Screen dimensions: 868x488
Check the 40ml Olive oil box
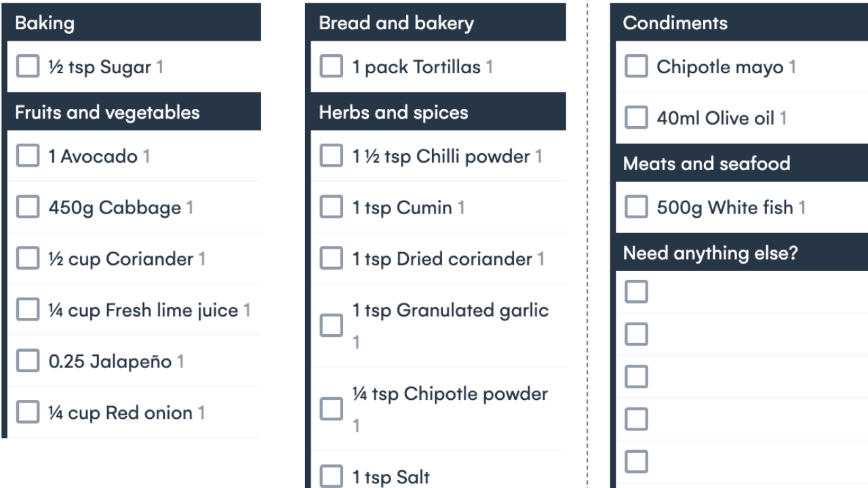click(636, 118)
